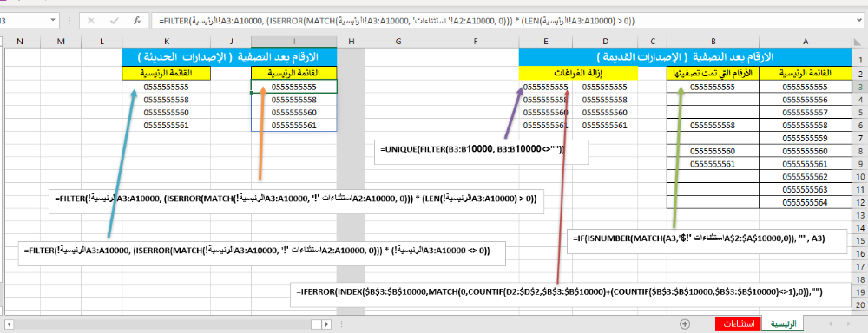This screenshot has width=868, height=333.
Task: Click the horizontal scrollbar thumb
Action: point(316,323)
